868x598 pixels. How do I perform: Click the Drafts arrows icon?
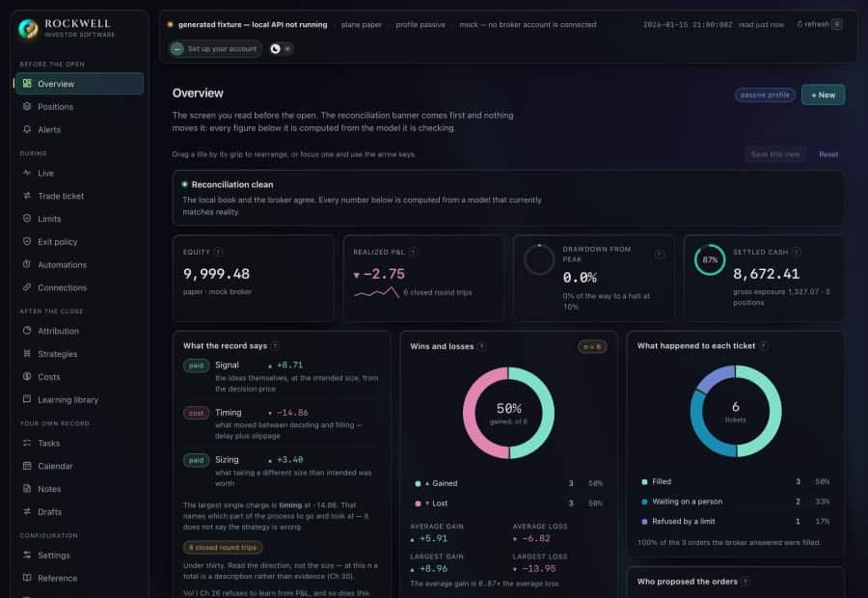(x=27, y=511)
